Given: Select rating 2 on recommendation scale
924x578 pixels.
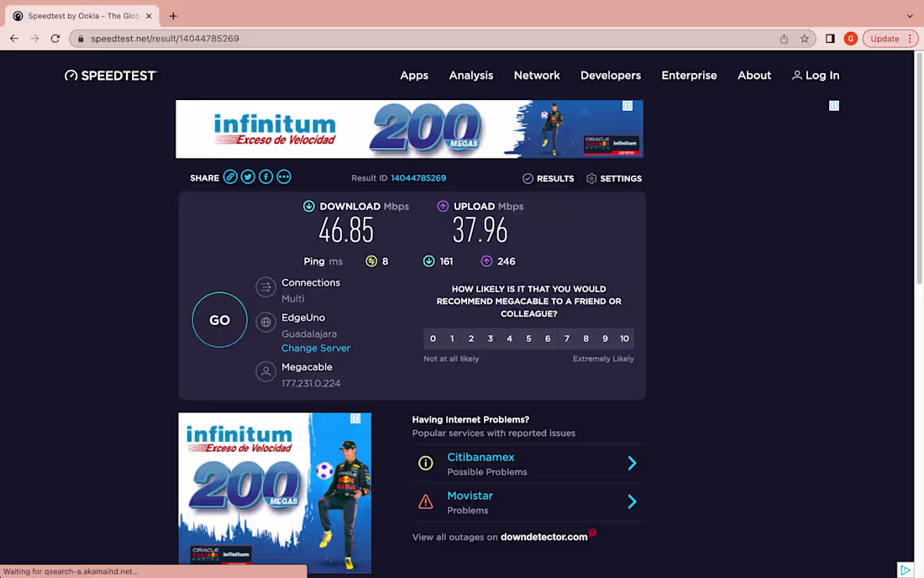Looking at the screenshot, I should 471,339.
